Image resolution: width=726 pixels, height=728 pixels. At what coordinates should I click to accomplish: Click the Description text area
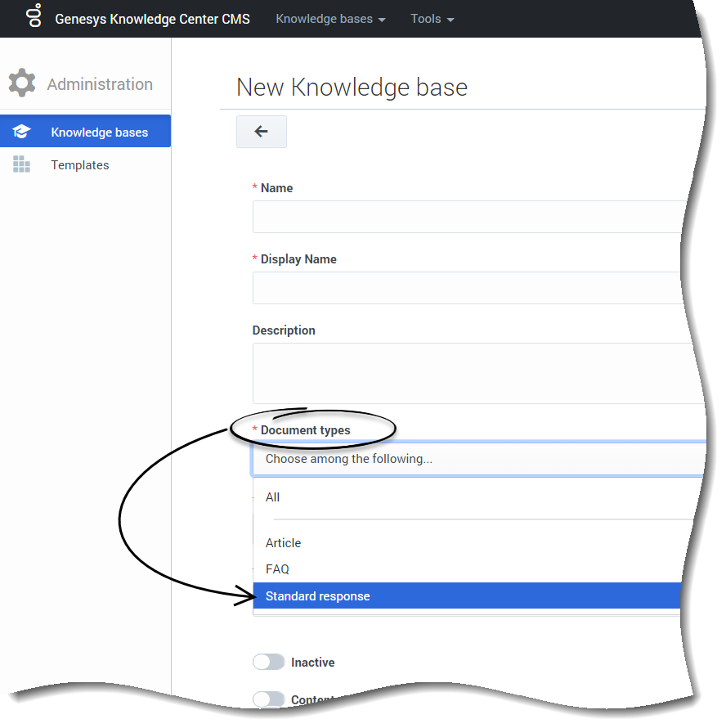[x=466, y=373]
